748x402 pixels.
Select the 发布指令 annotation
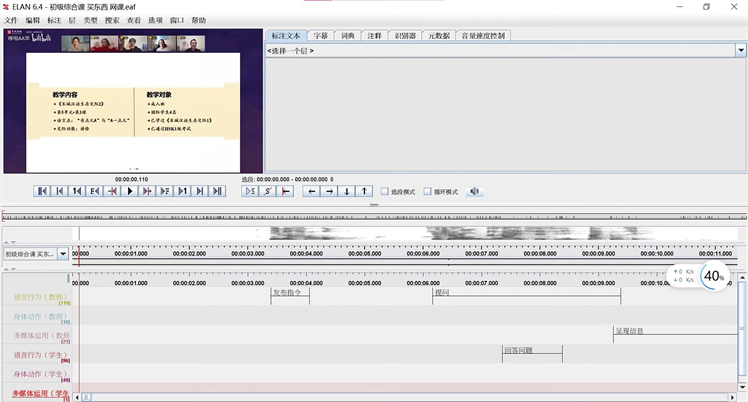(x=288, y=294)
